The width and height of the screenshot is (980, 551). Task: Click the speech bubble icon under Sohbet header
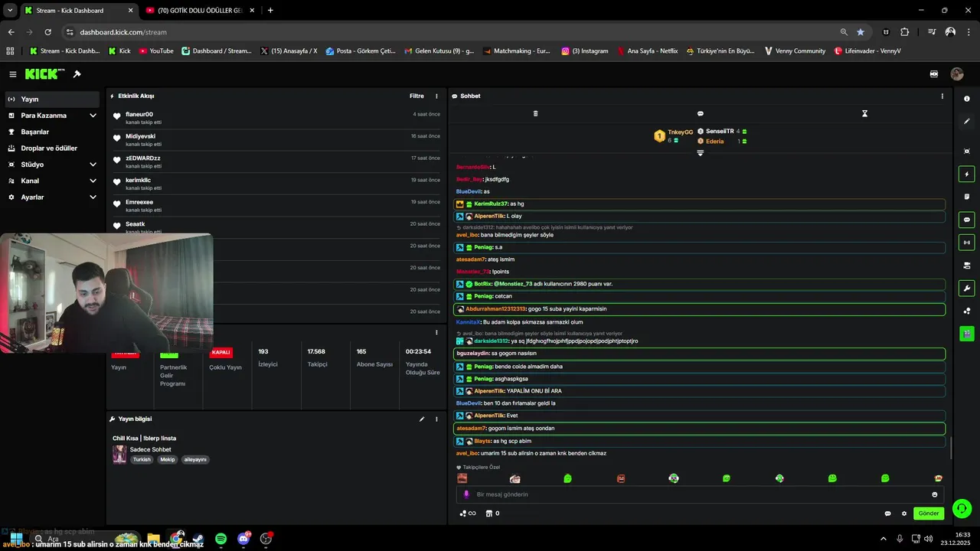point(700,113)
